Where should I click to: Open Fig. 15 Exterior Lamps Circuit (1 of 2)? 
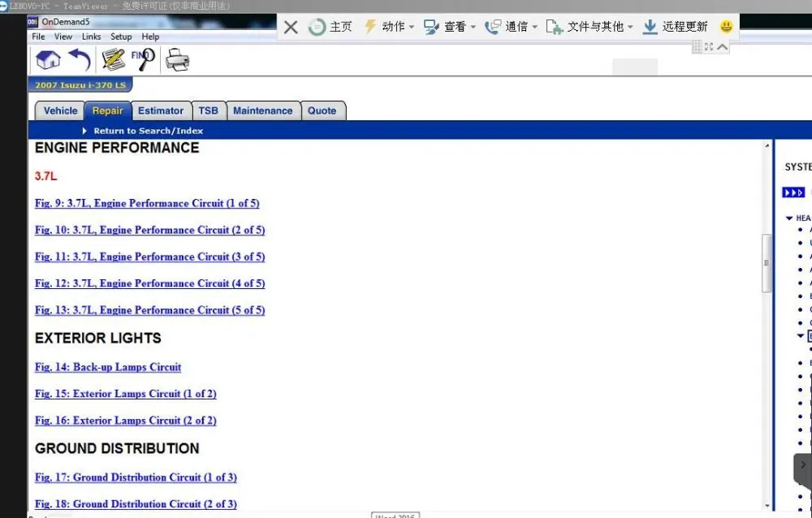[x=126, y=394]
